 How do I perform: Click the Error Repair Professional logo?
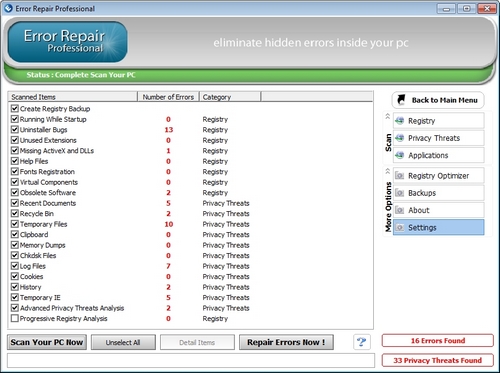point(67,42)
